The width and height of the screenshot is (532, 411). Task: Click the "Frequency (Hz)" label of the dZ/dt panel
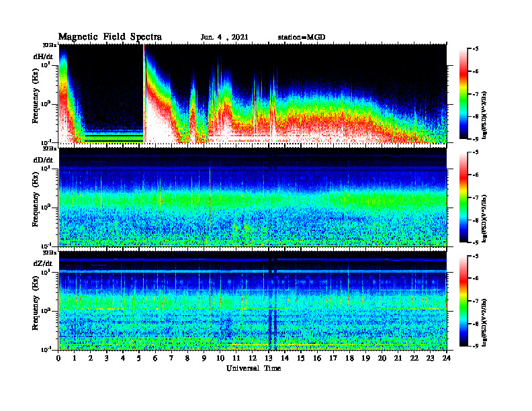pos(36,302)
